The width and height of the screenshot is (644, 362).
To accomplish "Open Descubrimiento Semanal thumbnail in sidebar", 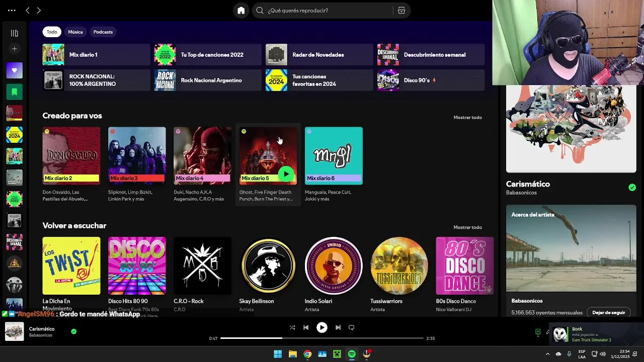I will coord(14,242).
